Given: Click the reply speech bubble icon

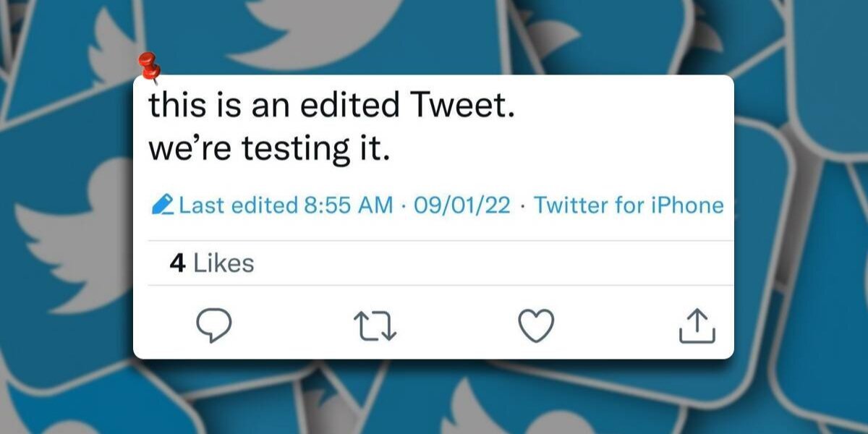Looking at the screenshot, I should coord(214,325).
